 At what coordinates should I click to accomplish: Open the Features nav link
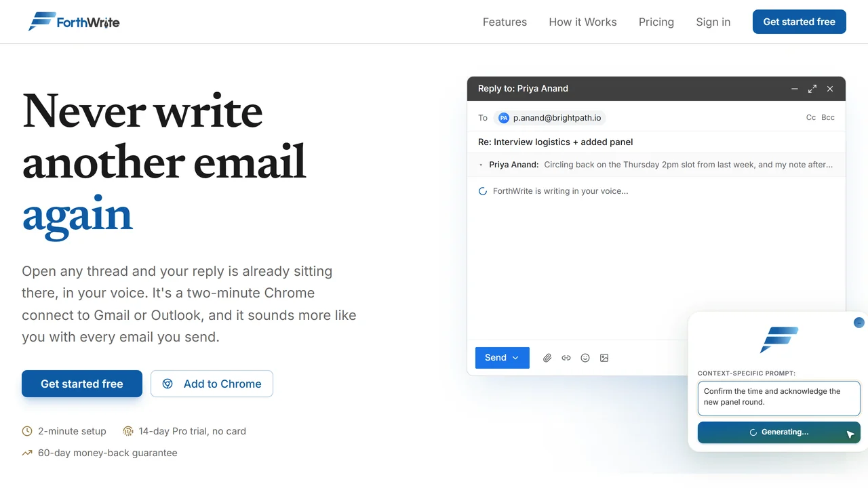(505, 22)
